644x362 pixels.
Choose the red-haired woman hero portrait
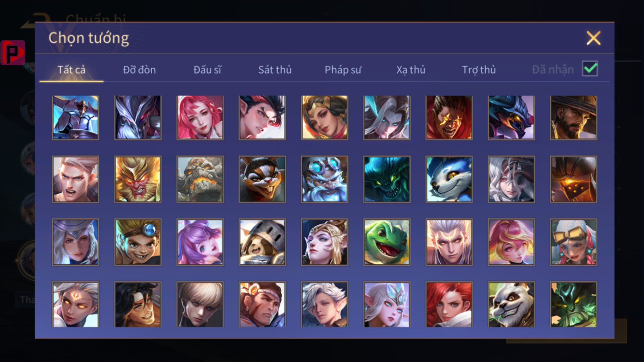point(449,304)
